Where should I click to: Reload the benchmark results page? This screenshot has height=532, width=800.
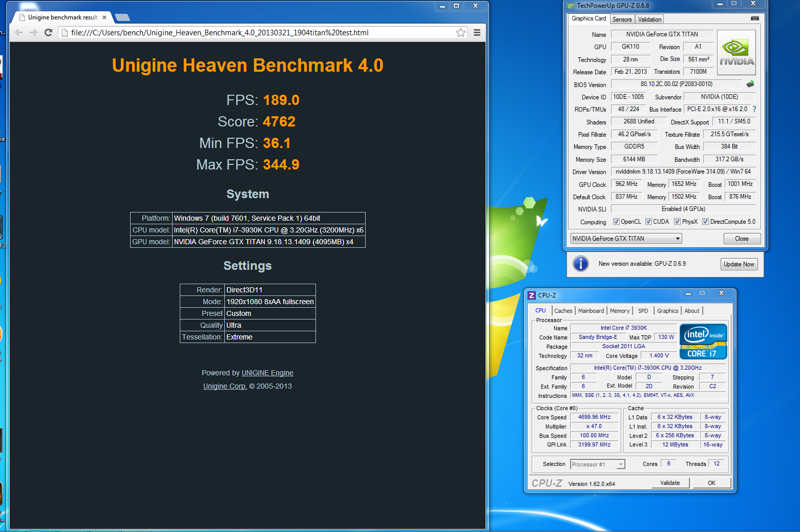(48, 32)
